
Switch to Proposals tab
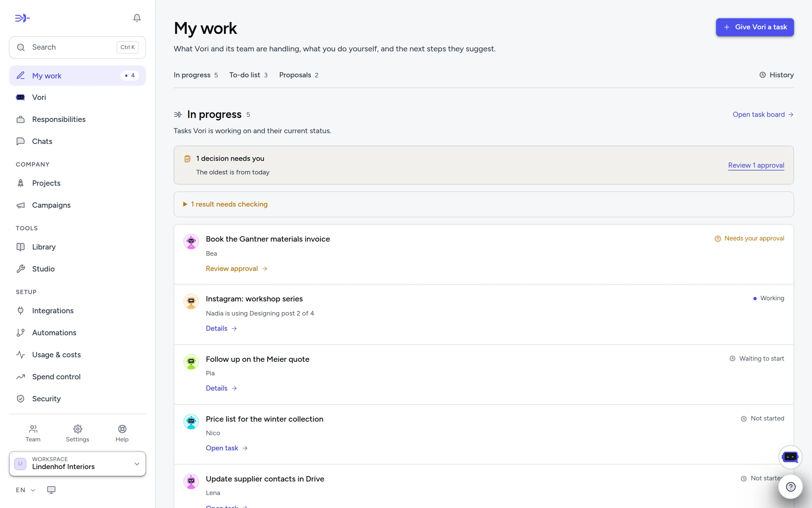tap(299, 75)
